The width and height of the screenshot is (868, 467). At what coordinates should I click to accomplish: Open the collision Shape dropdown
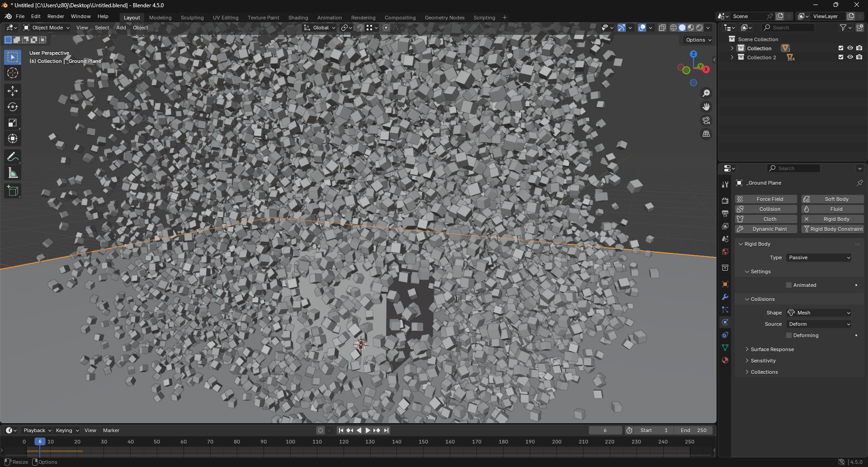point(819,313)
